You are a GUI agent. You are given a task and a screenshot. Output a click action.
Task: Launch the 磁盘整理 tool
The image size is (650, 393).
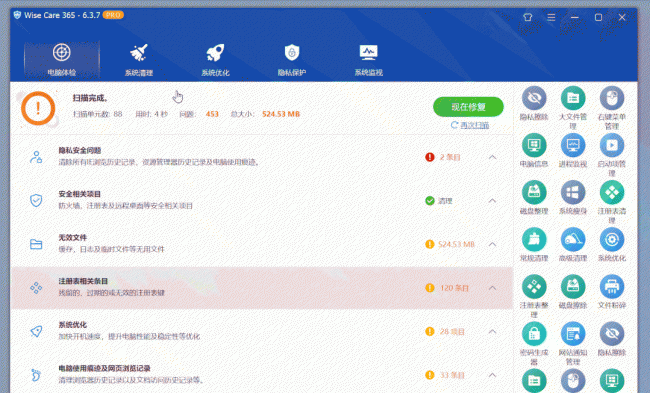(534, 197)
